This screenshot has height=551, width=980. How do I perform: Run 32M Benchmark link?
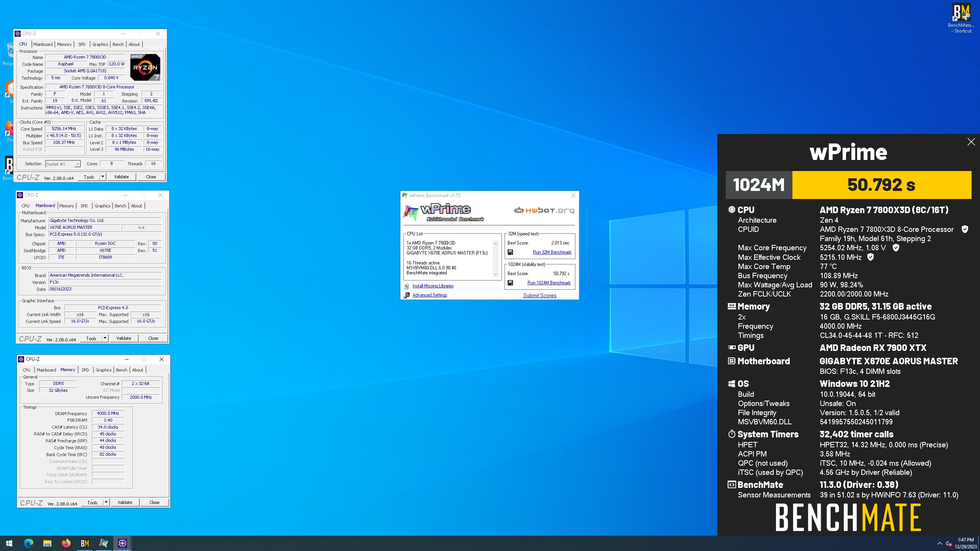pos(552,252)
